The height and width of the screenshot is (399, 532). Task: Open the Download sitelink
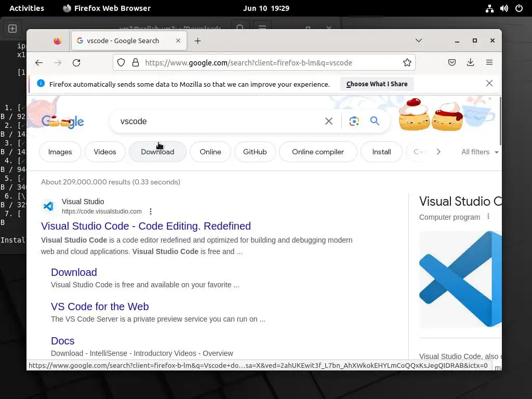[74, 272]
